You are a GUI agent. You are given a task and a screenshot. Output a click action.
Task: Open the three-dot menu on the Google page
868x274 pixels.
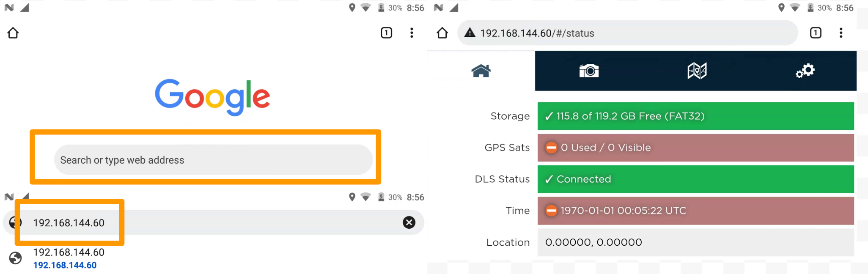coord(412,33)
